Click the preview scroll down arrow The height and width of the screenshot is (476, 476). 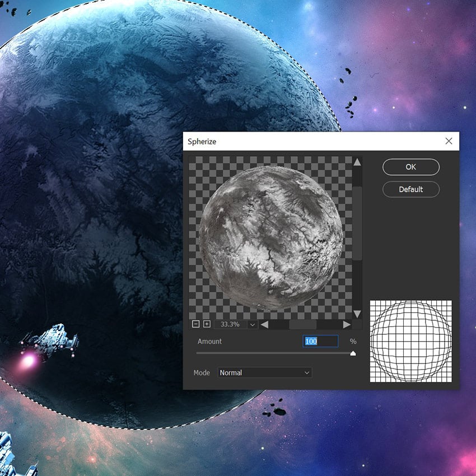[x=357, y=314]
